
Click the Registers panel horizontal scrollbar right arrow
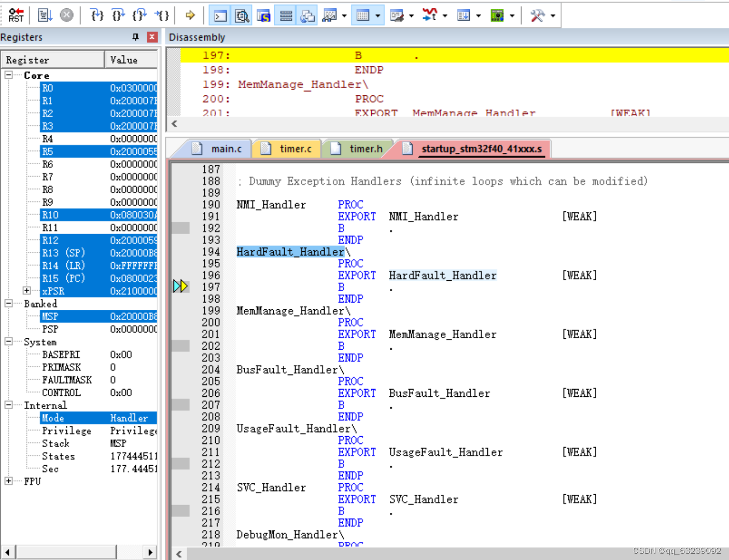150,552
